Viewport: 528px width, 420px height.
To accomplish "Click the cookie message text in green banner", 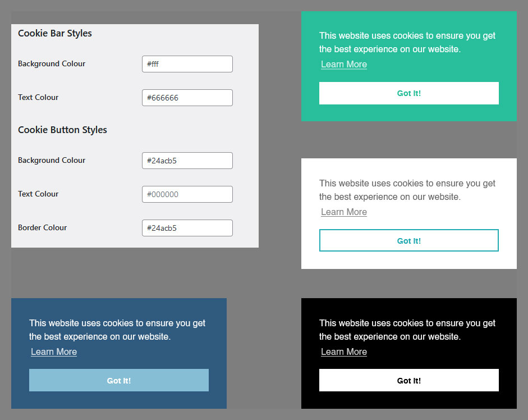I will tap(407, 43).
